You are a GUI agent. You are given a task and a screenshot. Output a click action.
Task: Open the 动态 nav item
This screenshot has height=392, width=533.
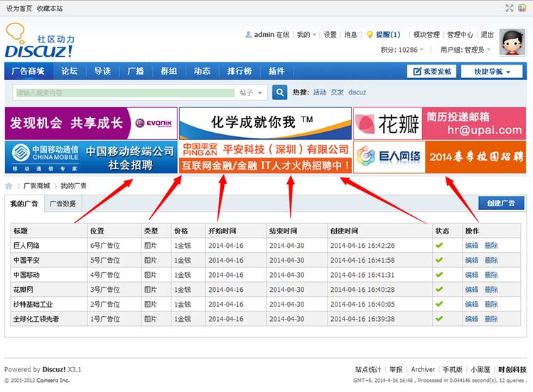203,71
